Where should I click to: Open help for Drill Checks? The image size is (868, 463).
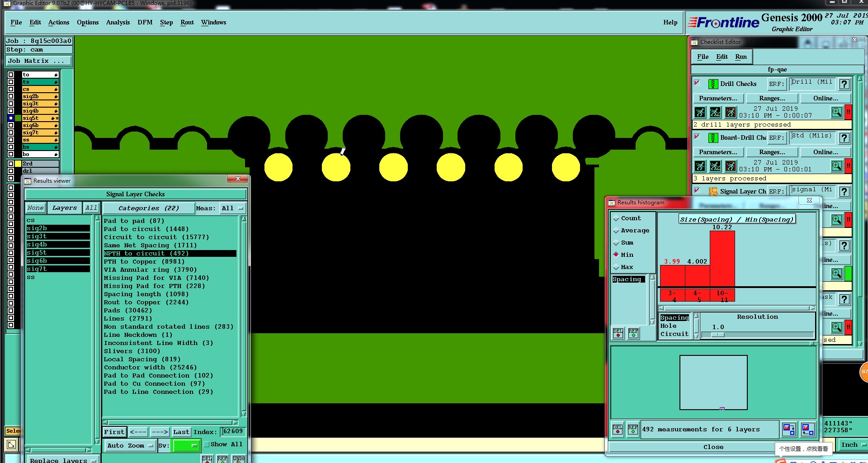pyautogui.click(x=844, y=84)
